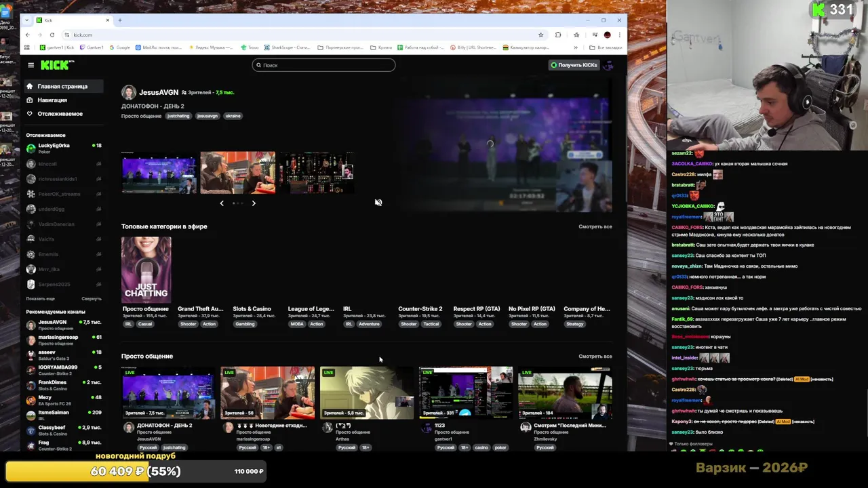Click the green K viewer counter overlay
Image resolution: width=868 pixels, height=488 pixels.
(833, 9)
